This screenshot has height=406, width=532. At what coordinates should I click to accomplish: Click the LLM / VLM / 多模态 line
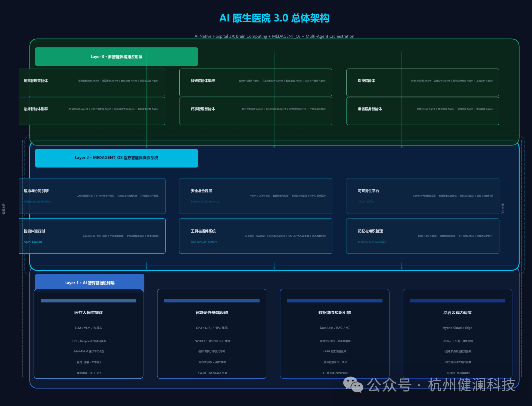coord(89,328)
